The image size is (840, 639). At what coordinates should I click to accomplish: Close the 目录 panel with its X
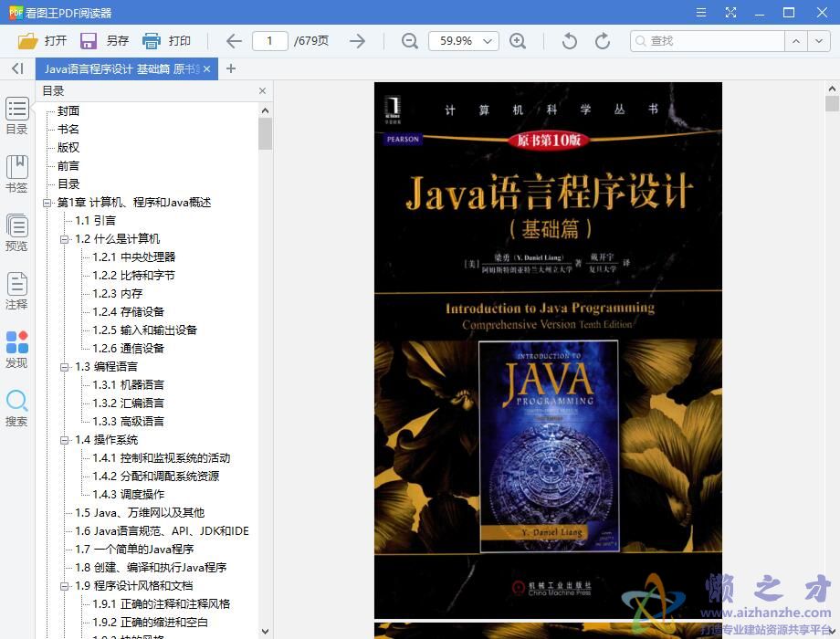coord(263,91)
